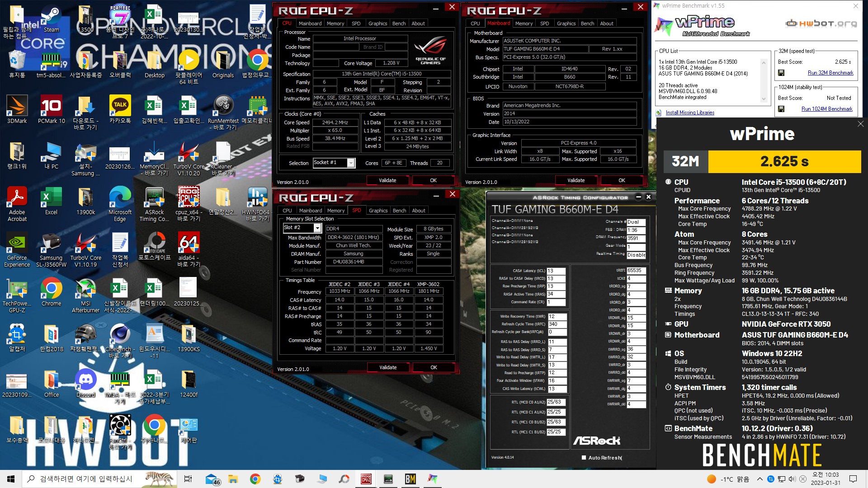Image resolution: width=868 pixels, height=488 pixels.
Task: Switch to the Memory tab in the Processor CPU-Z window
Action: click(x=335, y=23)
